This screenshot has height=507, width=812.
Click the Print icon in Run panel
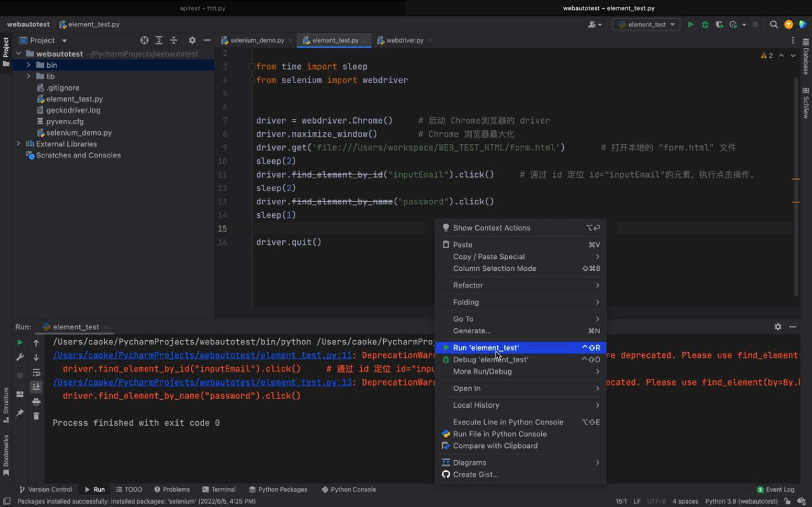(x=36, y=402)
